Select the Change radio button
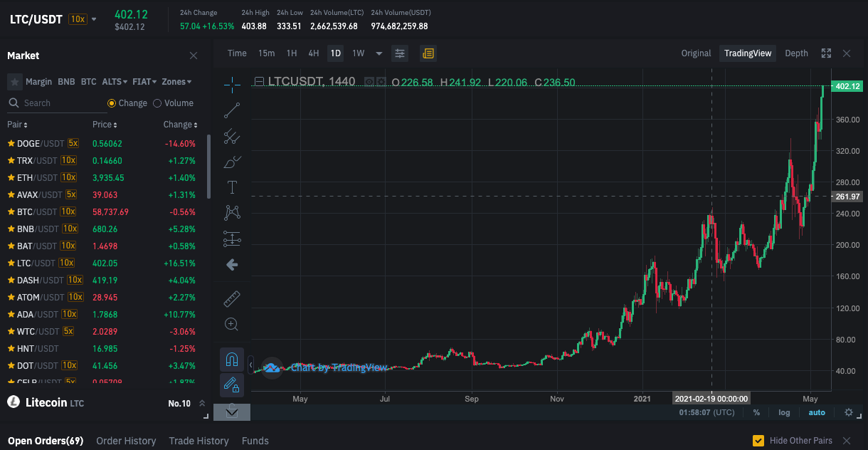The image size is (868, 450). pyautogui.click(x=127, y=103)
